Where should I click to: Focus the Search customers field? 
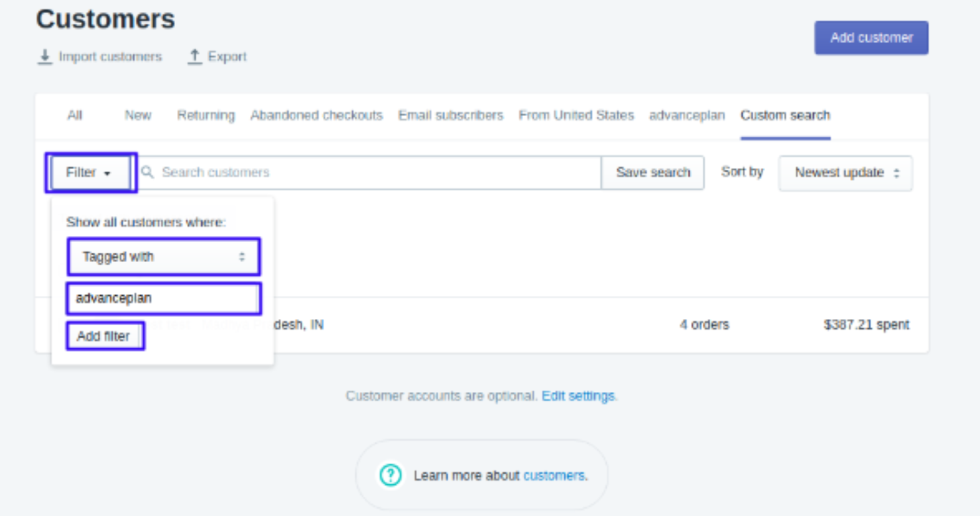tap(369, 172)
